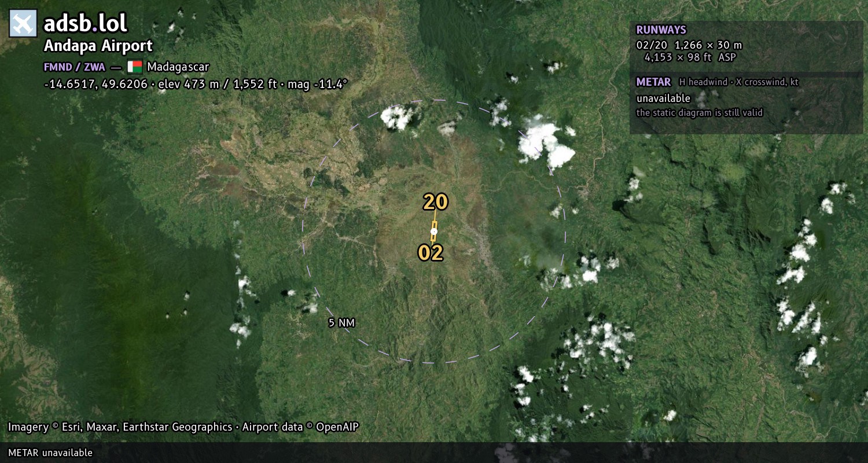Viewport: 868px width, 463px height.
Task: Click the Andapa Airport heading
Action: (x=98, y=46)
